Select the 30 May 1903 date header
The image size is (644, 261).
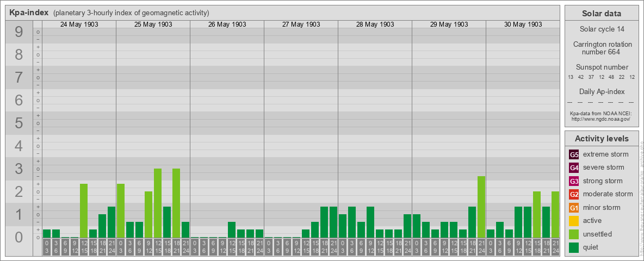click(x=523, y=24)
